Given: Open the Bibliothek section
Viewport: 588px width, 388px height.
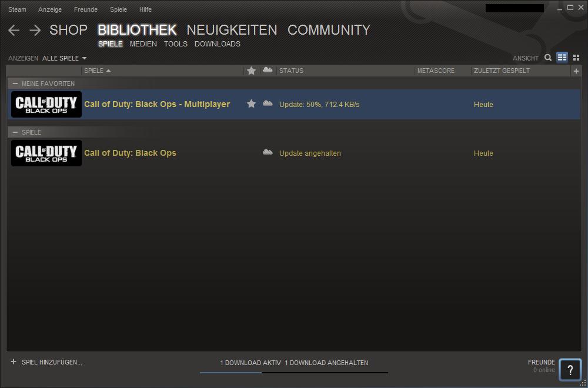Looking at the screenshot, I should coord(137,30).
